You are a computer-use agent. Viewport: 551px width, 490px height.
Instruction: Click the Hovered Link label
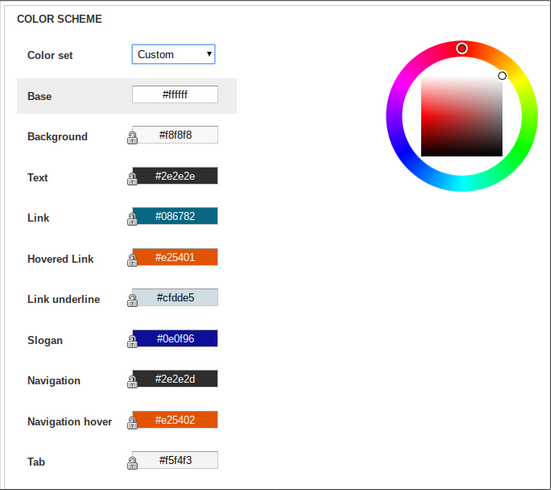tap(60, 259)
